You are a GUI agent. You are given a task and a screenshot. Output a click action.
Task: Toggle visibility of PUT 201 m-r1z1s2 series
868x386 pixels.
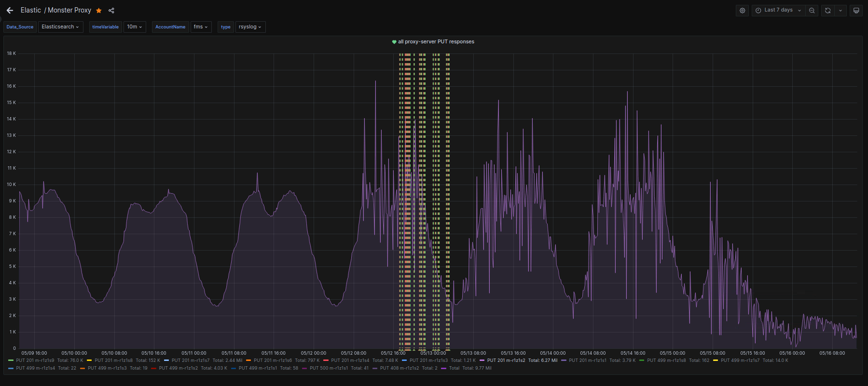tap(506, 360)
